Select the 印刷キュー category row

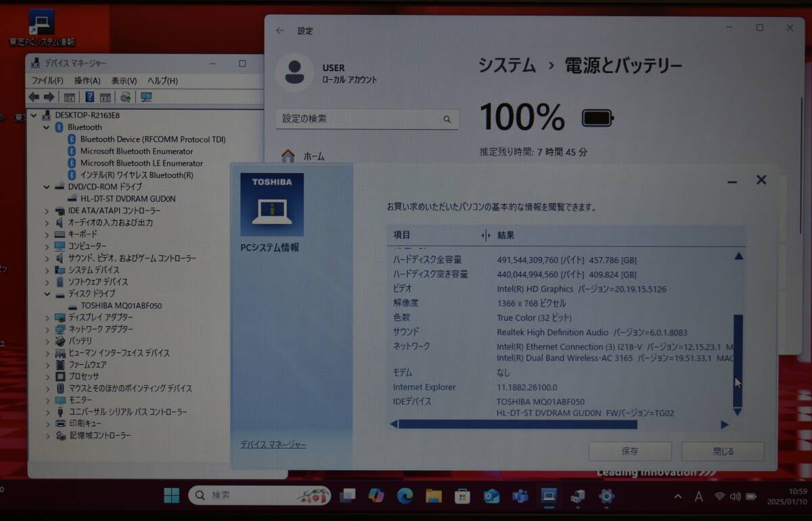84,424
